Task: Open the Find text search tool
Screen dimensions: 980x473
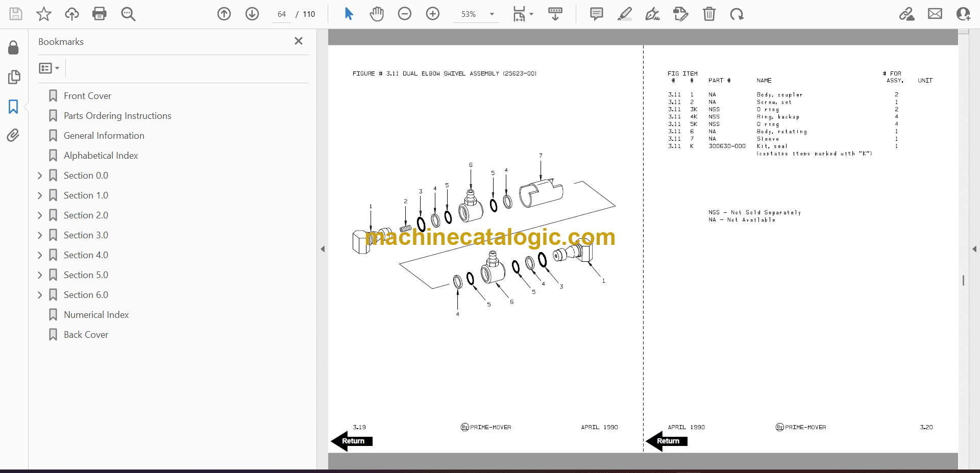Action: pyautogui.click(x=128, y=14)
